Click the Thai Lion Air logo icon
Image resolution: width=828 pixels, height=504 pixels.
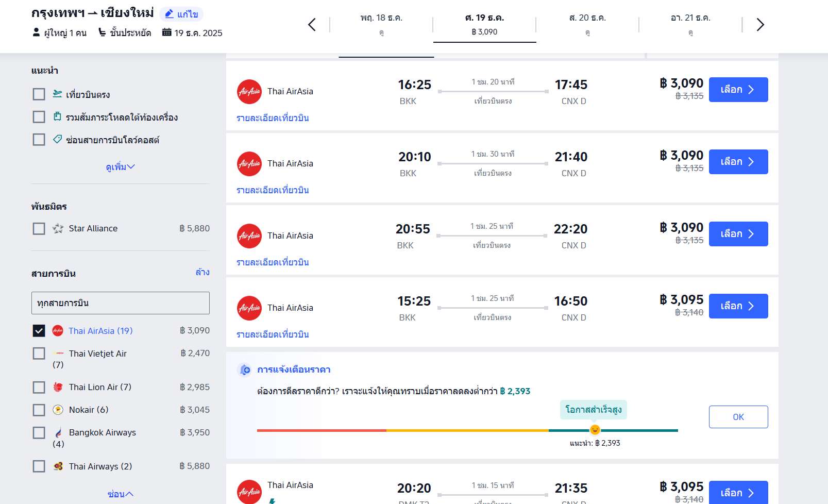(x=58, y=387)
